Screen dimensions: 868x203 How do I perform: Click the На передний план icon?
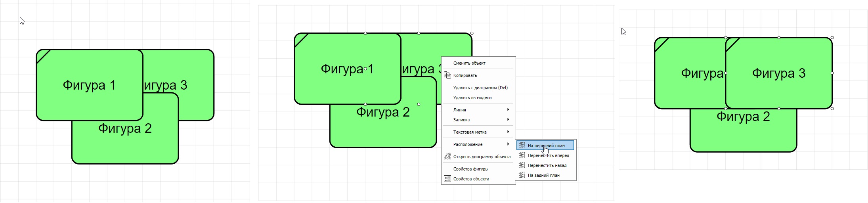click(x=522, y=146)
